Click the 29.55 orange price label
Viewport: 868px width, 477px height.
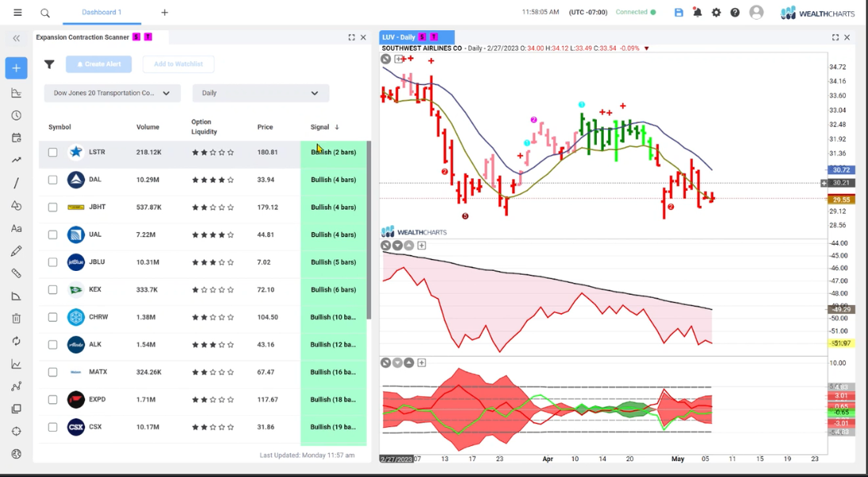[x=841, y=200]
